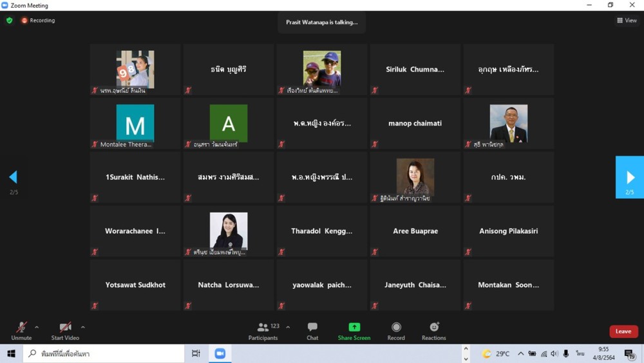This screenshot has height=363, width=644.
Task: Open the Reactions menu
Action: [x=433, y=331]
